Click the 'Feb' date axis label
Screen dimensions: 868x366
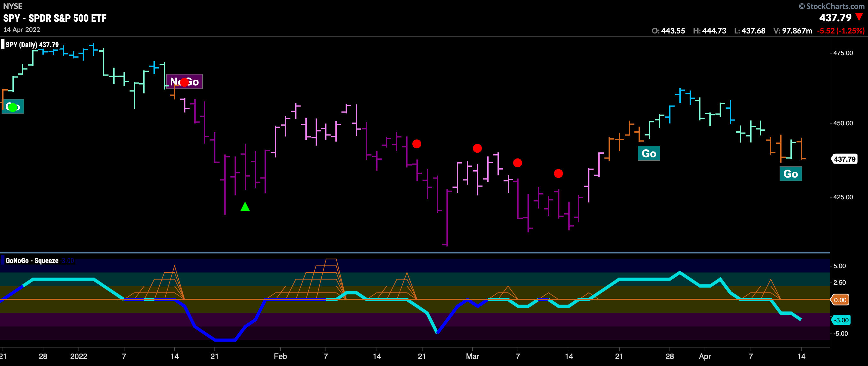pos(281,356)
